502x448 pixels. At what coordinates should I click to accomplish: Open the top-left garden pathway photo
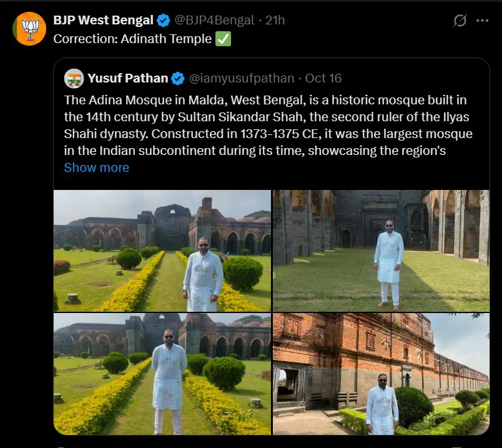coord(162,250)
